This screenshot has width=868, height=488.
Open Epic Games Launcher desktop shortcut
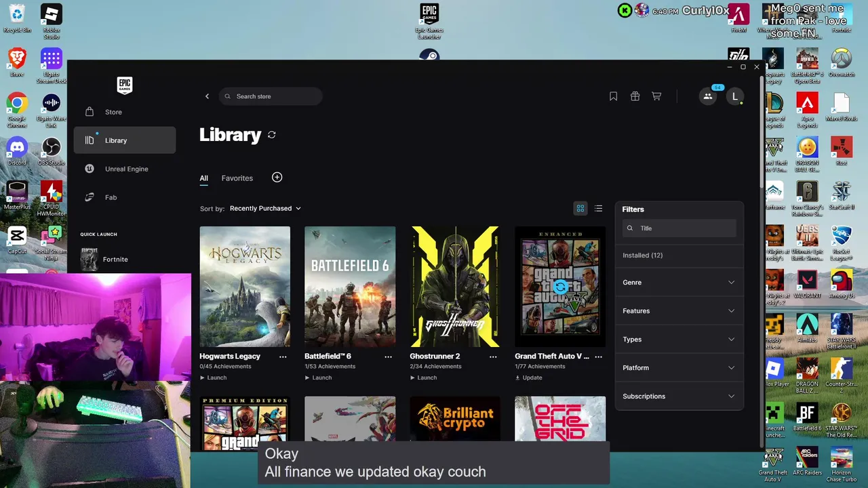pos(429,22)
